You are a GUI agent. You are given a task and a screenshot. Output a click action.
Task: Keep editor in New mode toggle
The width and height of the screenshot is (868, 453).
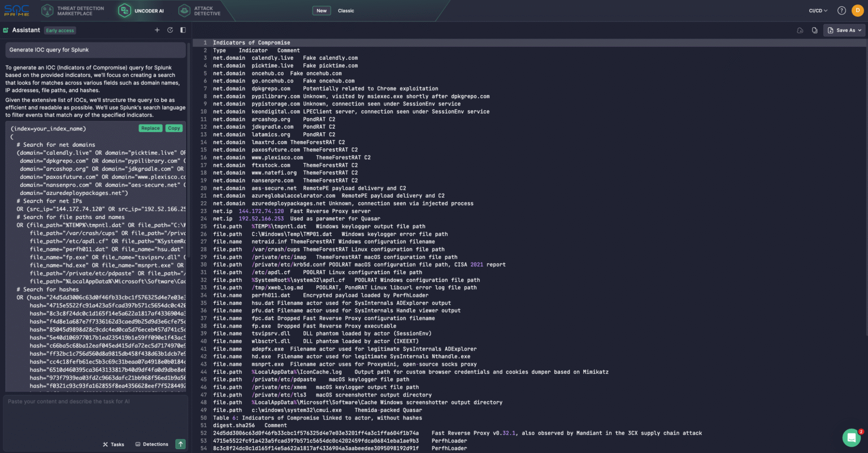(321, 10)
